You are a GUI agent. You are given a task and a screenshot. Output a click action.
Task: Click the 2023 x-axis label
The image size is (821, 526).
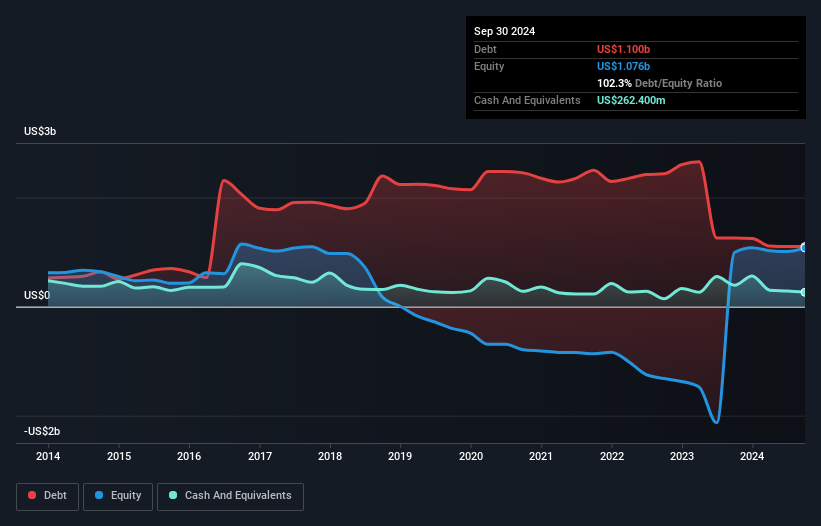[682, 456]
